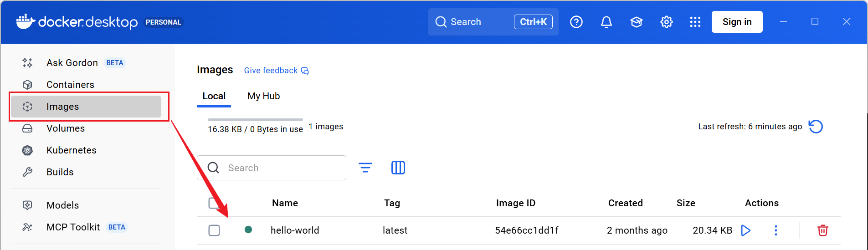868x250 pixels.
Task: Go to Containers in the sidebar
Action: (70, 85)
